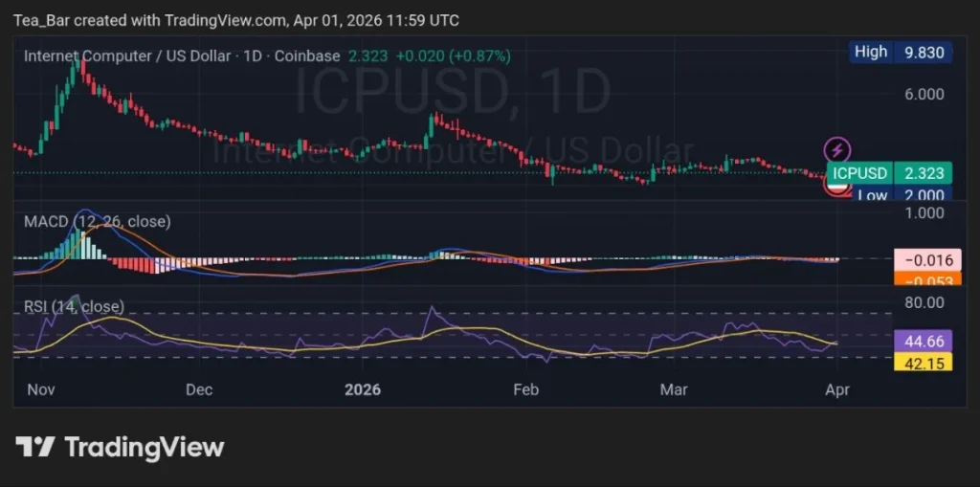Click the red circular icon below ICPUSD label
Viewport: 980px width, 487px height.
coord(836,187)
